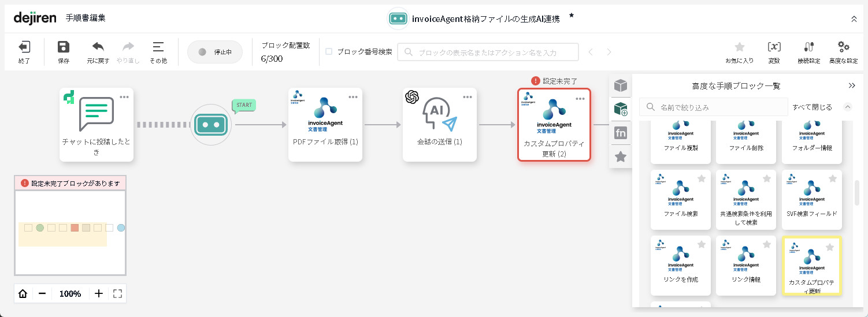
Task: Click the 終了 exit icon
Action: [24, 48]
